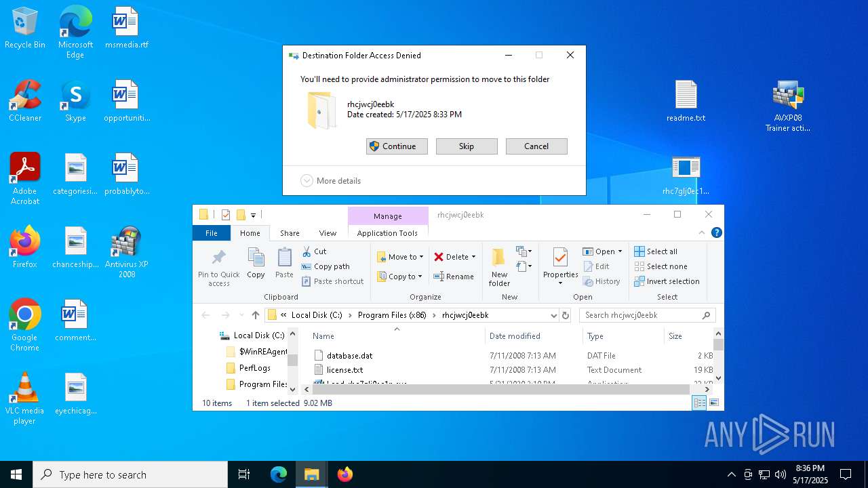The width and height of the screenshot is (868, 488).
Task: Click the Cut scissors icon
Action: click(x=307, y=251)
